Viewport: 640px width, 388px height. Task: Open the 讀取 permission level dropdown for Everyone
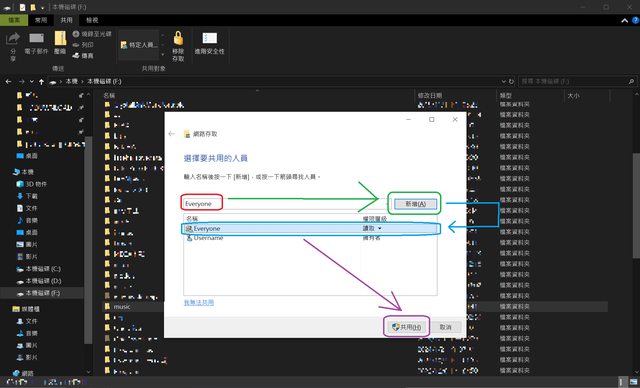(372, 228)
